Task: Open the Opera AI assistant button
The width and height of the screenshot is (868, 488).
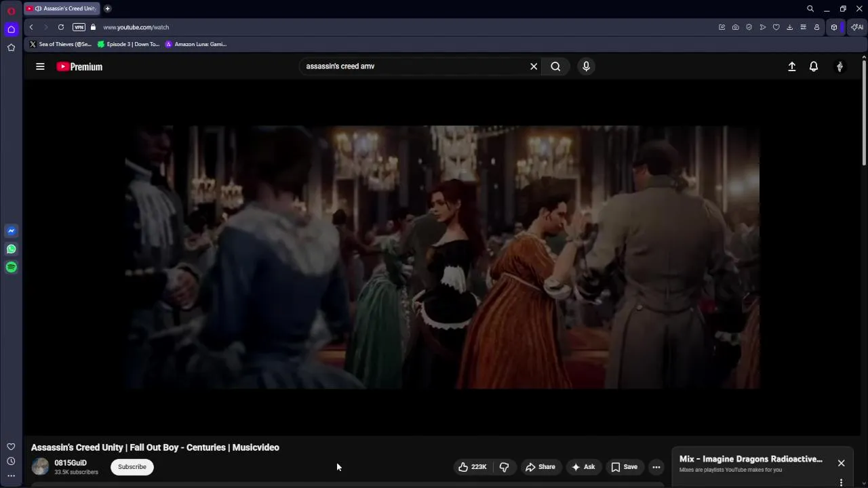Action: [x=857, y=27]
